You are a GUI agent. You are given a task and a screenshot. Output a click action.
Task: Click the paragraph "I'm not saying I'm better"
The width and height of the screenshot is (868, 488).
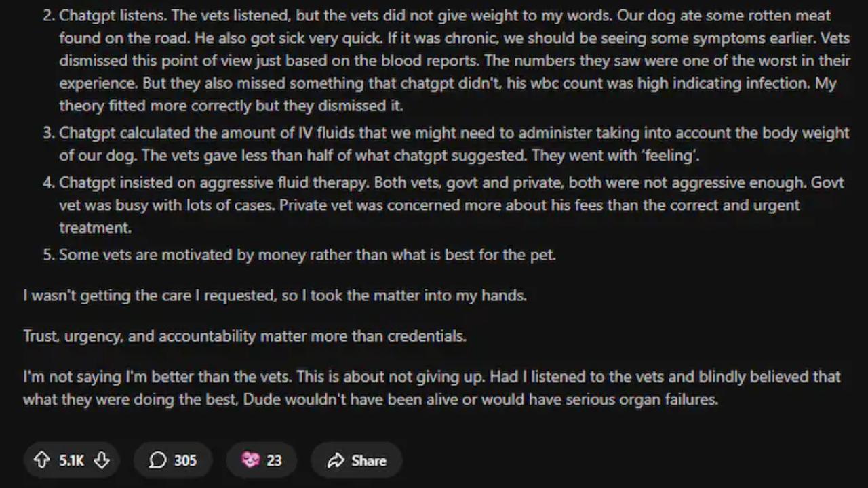pos(431,388)
